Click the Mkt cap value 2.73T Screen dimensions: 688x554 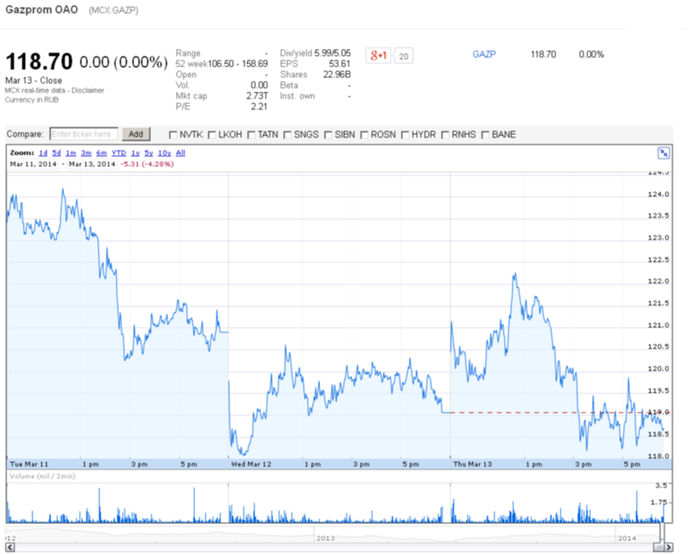[257, 96]
